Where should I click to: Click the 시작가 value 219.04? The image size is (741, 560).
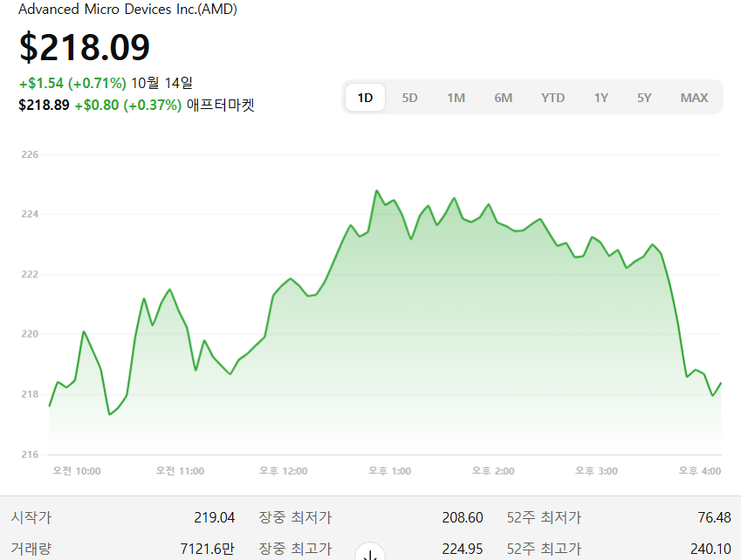tap(214, 517)
